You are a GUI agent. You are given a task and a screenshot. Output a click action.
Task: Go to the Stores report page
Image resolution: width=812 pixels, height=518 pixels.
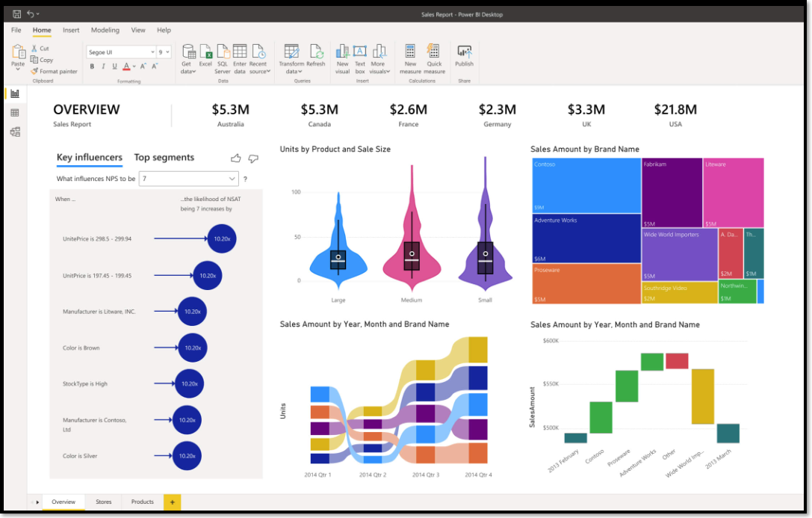104,502
